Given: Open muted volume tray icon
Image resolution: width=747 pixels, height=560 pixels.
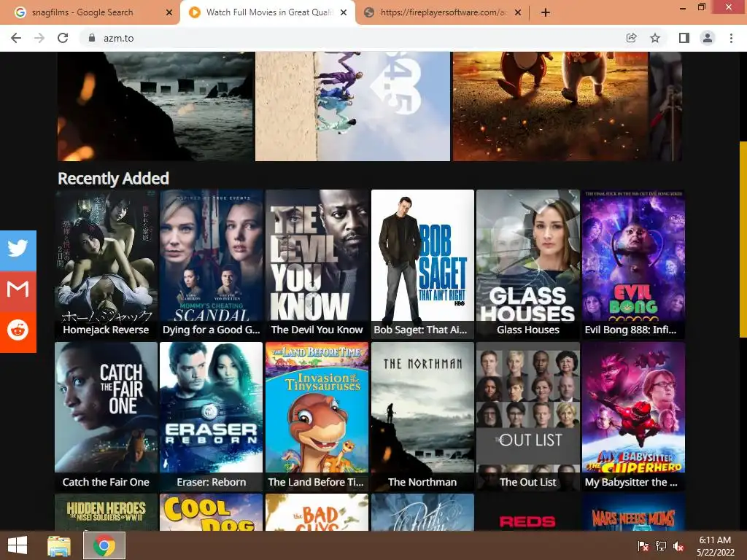Looking at the screenshot, I should click(678, 545).
